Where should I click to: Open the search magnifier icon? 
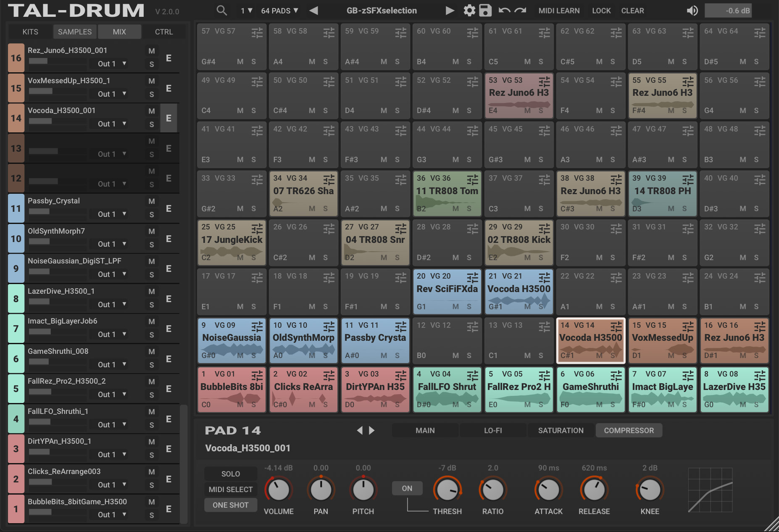pos(222,11)
